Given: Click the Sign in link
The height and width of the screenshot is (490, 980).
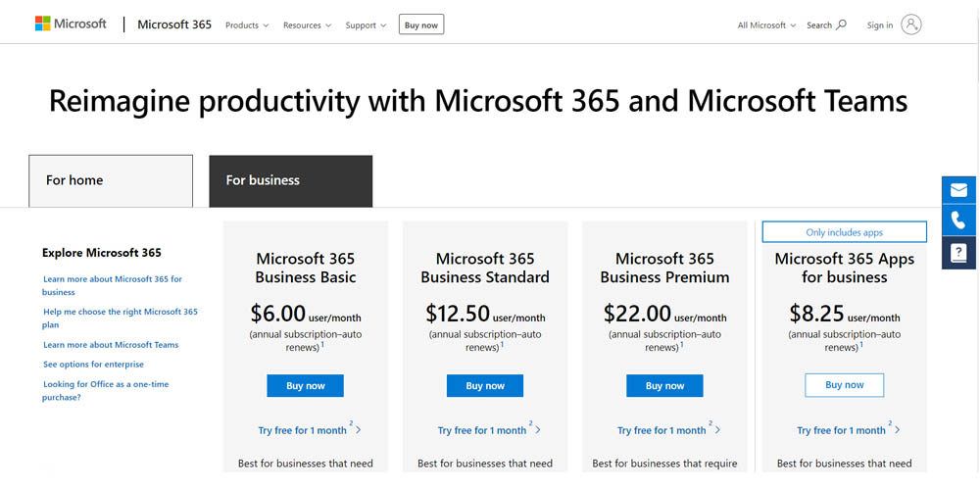Looking at the screenshot, I should [880, 25].
